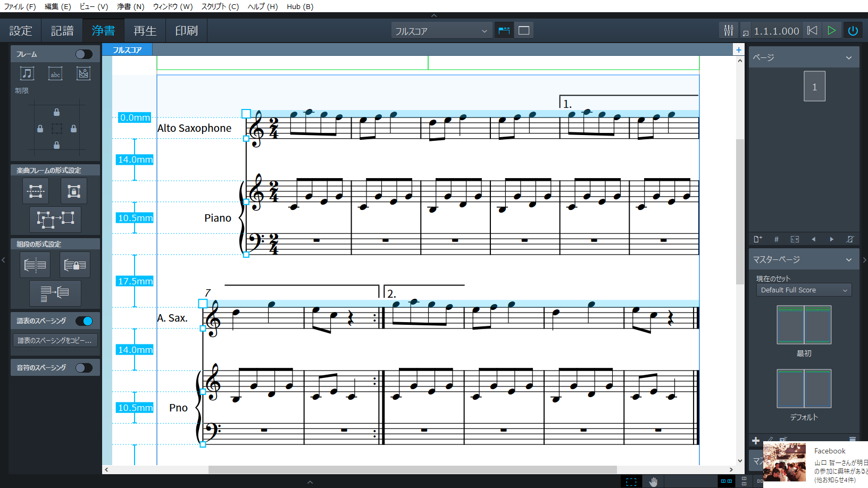Click the master page change icon

click(x=795, y=239)
